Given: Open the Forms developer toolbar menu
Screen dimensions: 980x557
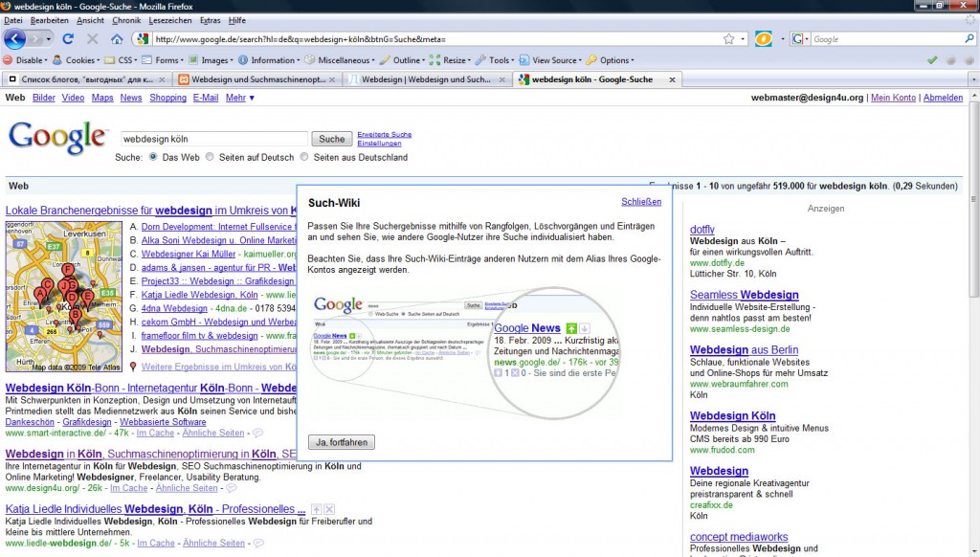Looking at the screenshot, I should pos(163,60).
